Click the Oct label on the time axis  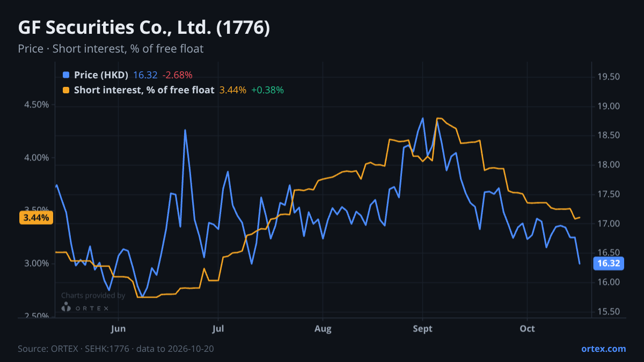pos(527,329)
